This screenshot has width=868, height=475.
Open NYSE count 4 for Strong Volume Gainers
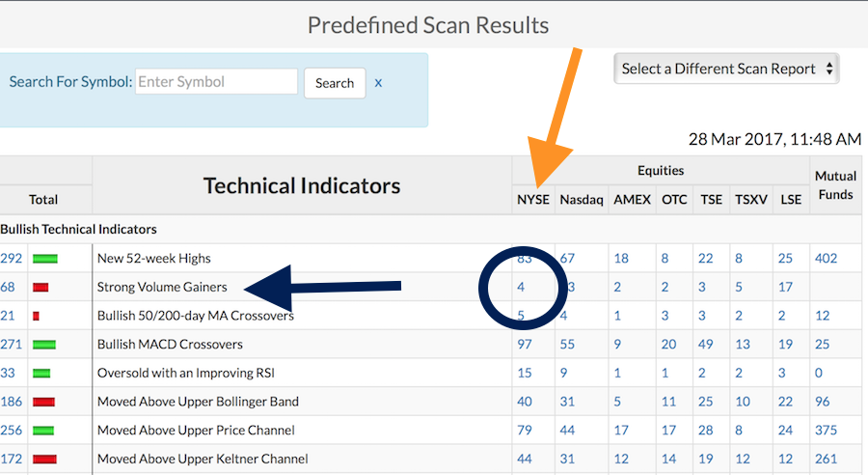(521, 287)
